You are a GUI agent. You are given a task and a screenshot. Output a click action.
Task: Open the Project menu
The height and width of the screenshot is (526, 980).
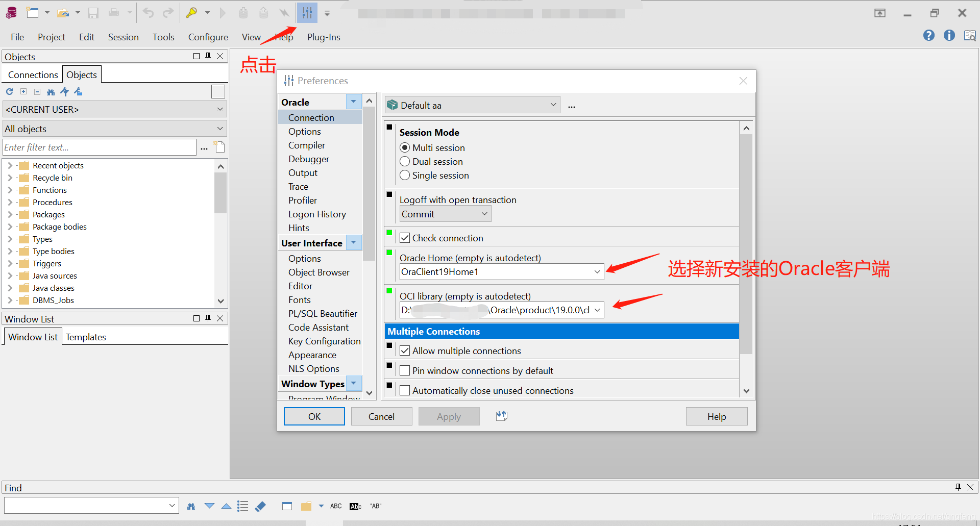[52, 37]
